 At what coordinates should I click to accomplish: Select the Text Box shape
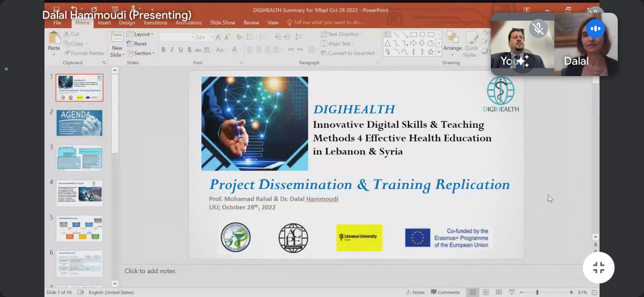point(387,35)
